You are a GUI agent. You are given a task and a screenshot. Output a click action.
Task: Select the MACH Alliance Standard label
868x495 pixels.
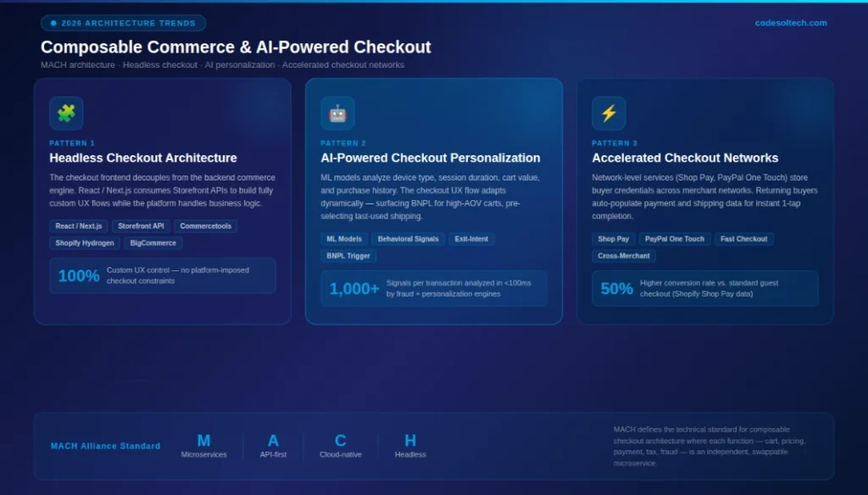[x=105, y=445]
